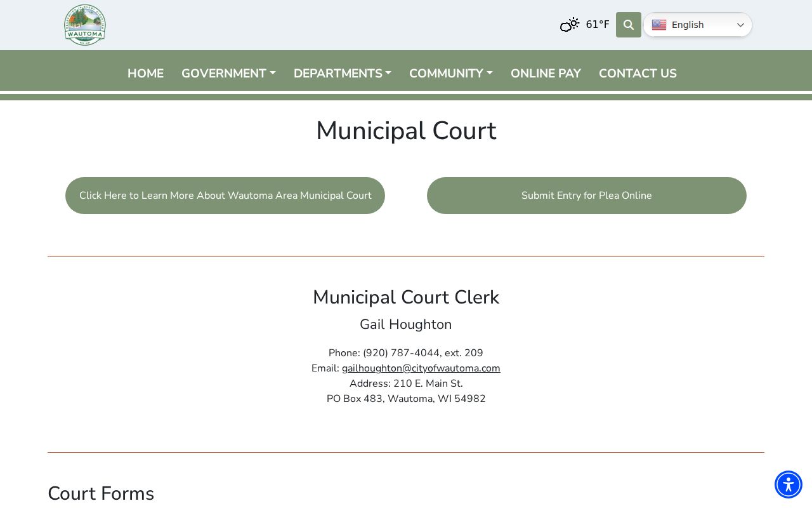Click the address 210 E. Main St.
Image resolution: width=812 pixels, height=508 pixels.
[428, 384]
